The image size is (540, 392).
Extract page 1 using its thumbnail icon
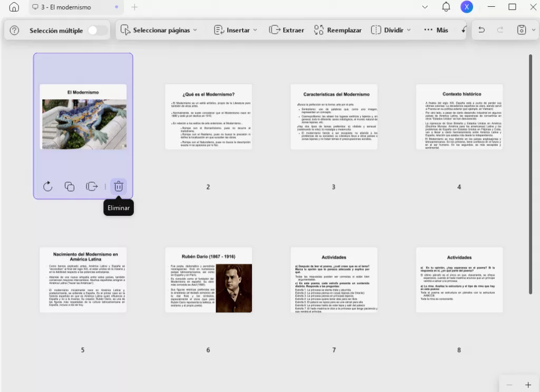92,186
